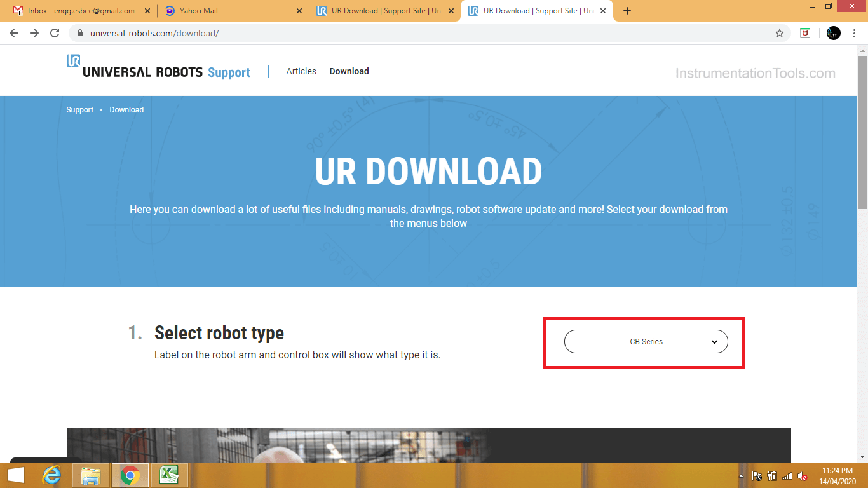This screenshot has width=868, height=488.
Task: Open the Download navigation link
Action: point(349,71)
